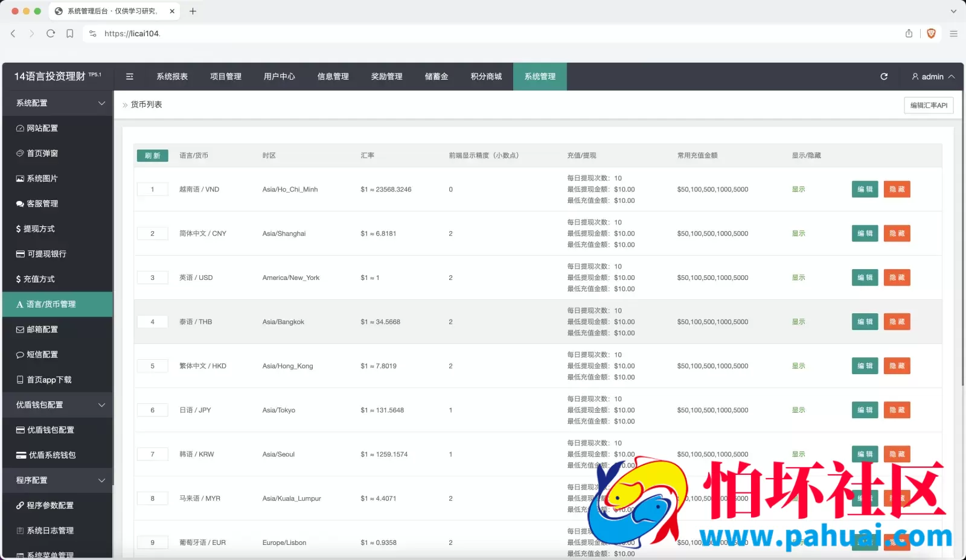
Task: Open 客服管理 in the sidebar
Action: pos(57,203)
